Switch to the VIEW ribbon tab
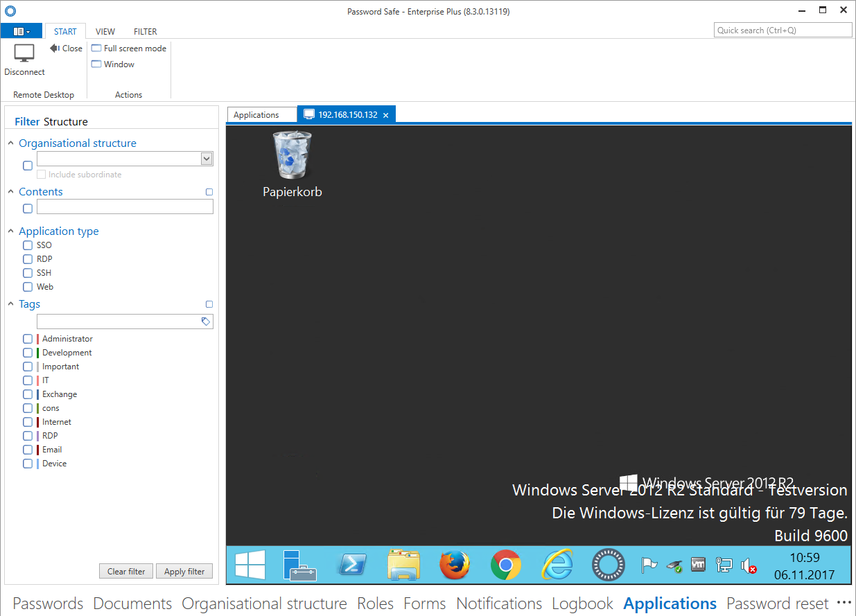856x616 pixels. coord(105,31)
